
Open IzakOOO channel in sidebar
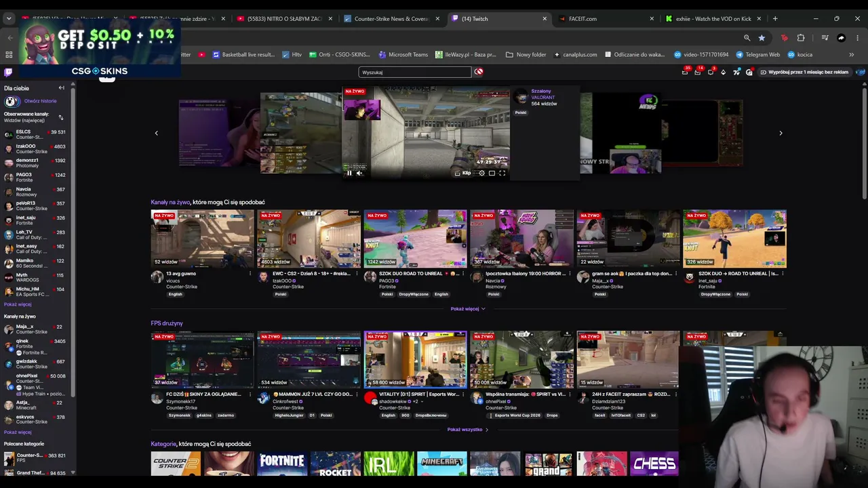35,148
